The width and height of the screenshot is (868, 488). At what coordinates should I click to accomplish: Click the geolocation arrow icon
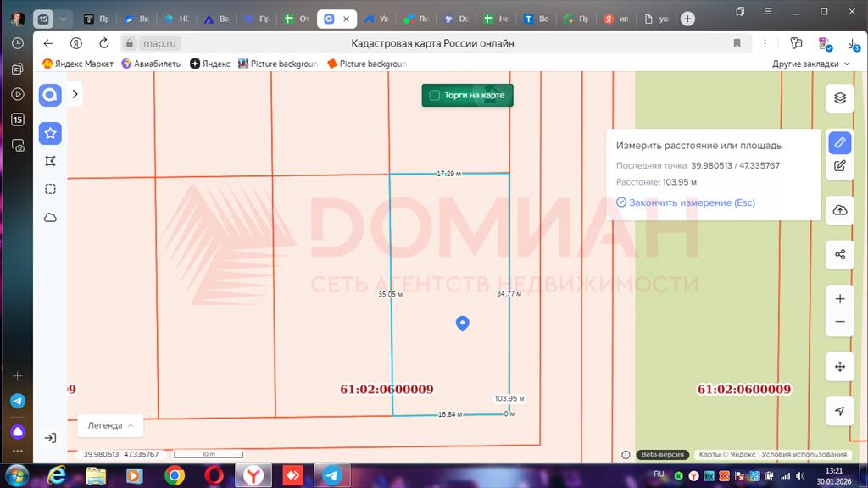tap(839, 411)
